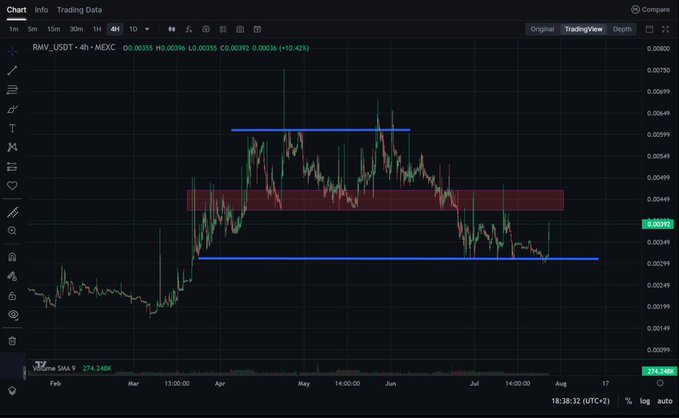Select the text annotation tool

[x=13, y=128]
